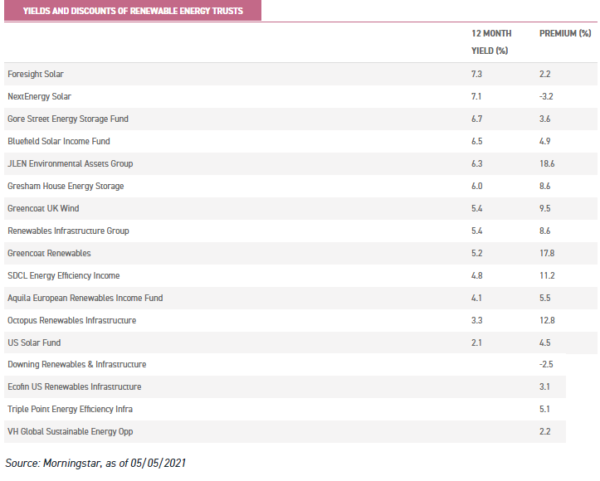The width and height of the screenshot is (600, 481).
Task: Click Aquila European Renewables Income Fund
Action: (x=85, y=297)
